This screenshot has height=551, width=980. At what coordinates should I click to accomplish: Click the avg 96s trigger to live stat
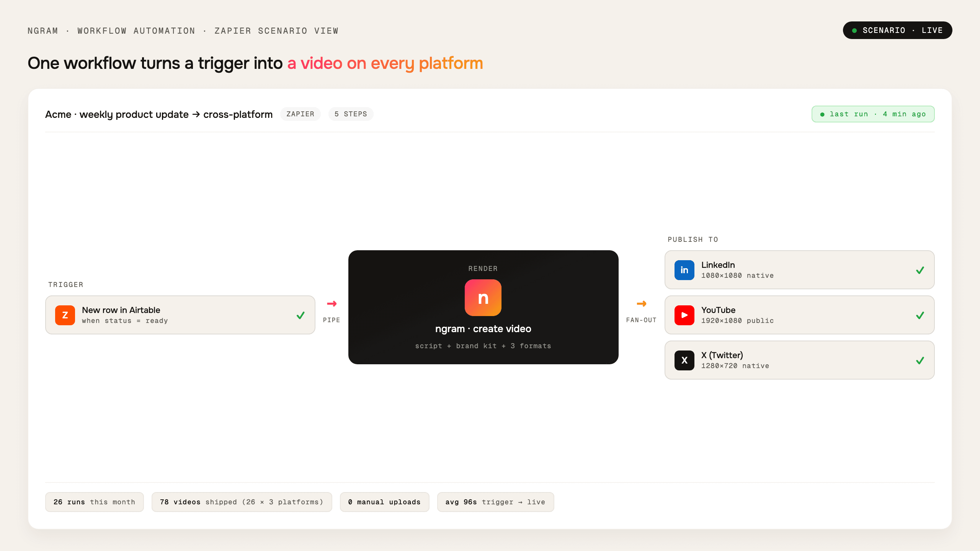(496, 502)
